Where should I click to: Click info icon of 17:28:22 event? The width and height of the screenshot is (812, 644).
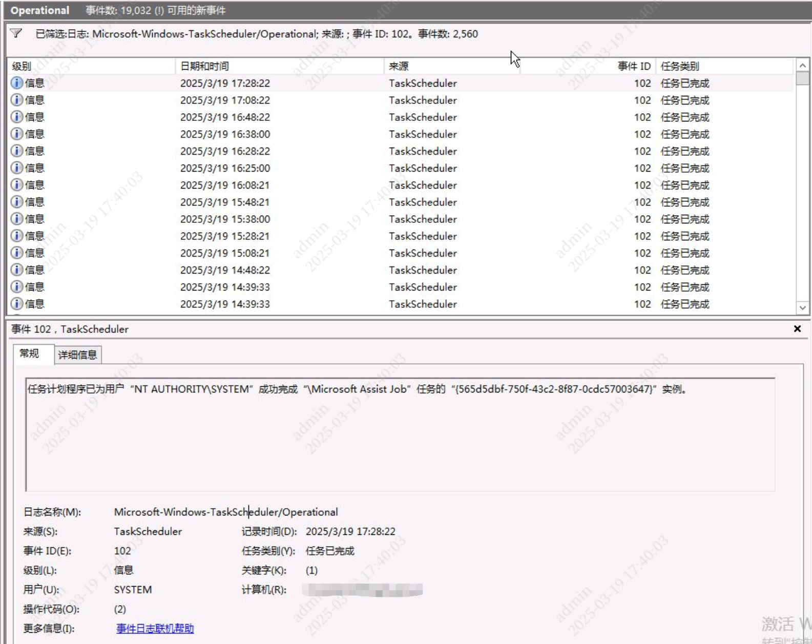point(17,83)
